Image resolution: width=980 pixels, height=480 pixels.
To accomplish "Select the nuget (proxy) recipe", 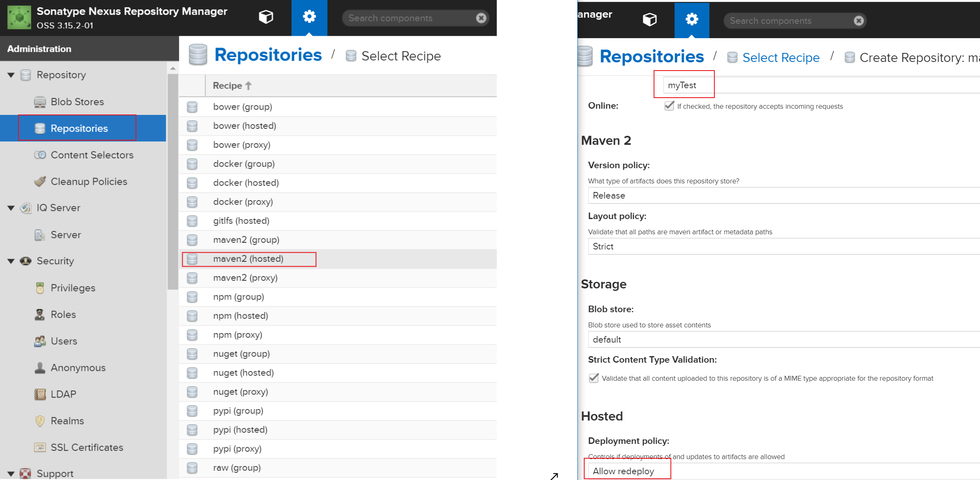I will (338, 392).
